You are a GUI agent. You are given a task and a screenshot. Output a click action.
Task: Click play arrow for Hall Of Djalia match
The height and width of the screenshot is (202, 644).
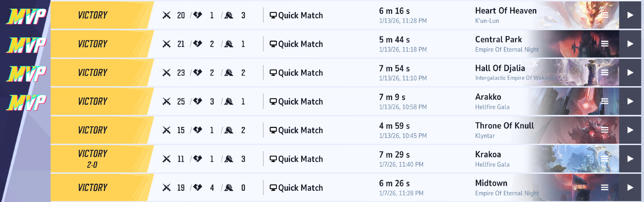click(630, 73)
